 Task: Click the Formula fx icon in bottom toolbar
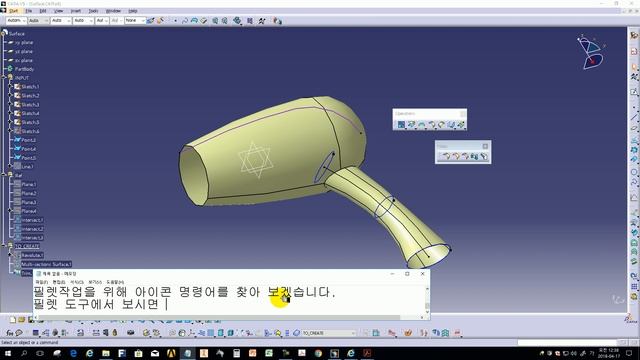click(x=10, y=333)
